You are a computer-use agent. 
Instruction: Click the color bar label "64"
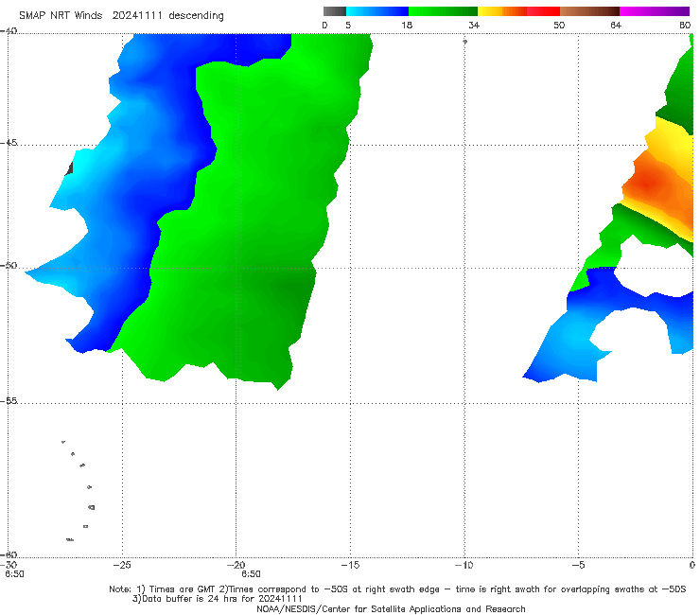(x=616, y=25)
